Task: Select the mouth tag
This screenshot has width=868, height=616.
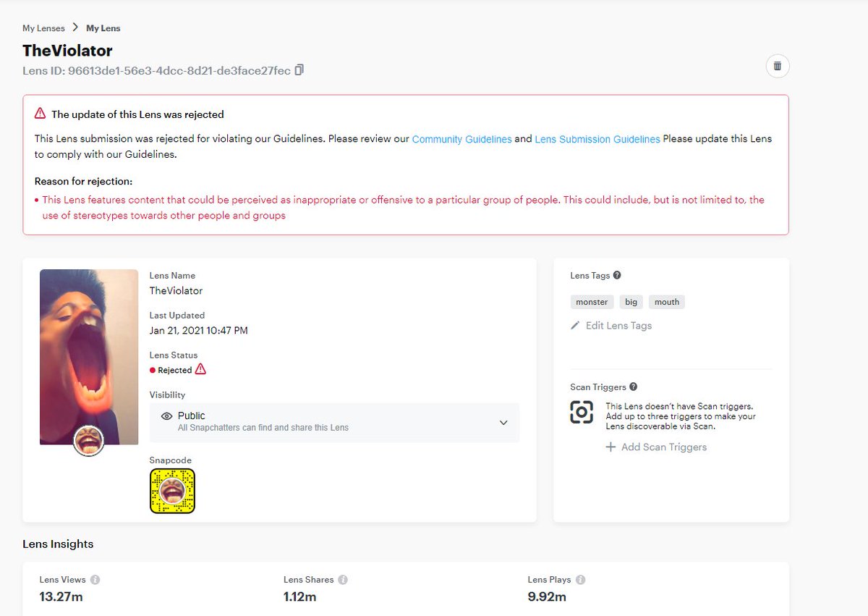Action: 667,302
